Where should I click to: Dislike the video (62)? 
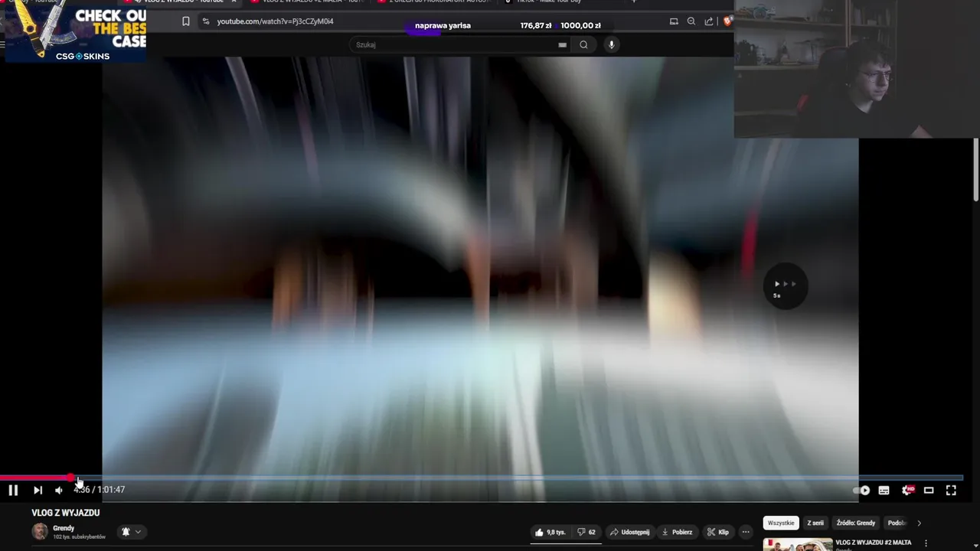[586, 532]
